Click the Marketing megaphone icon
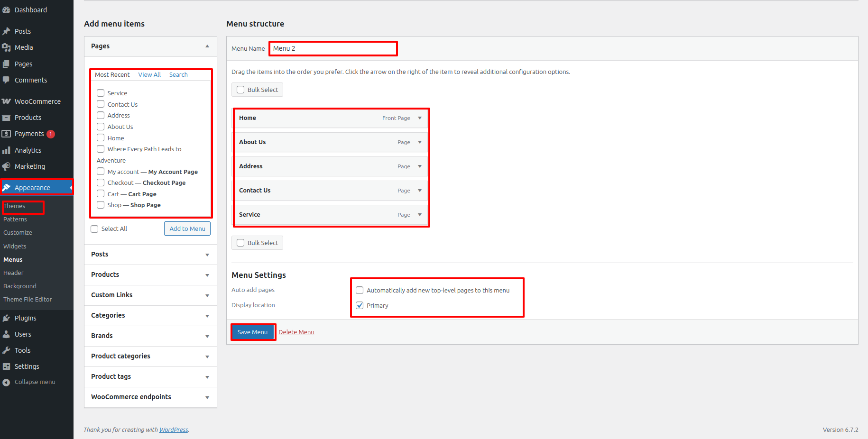This screenshot has width=868, height=439. point(6,166)
